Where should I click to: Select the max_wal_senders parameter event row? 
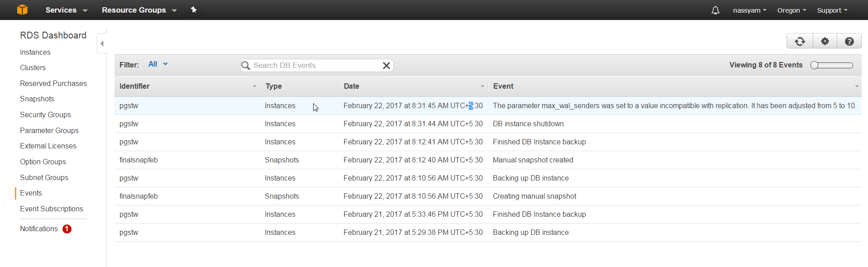(488, 106)
